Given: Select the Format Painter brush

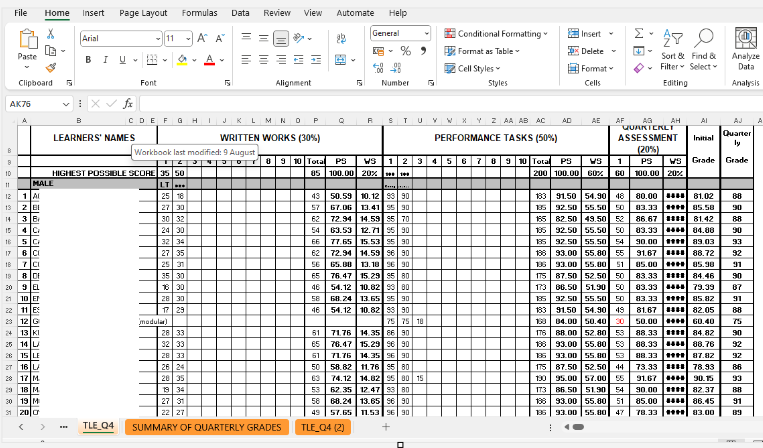Looking at the screenshot, I should (x=51, y=67).
